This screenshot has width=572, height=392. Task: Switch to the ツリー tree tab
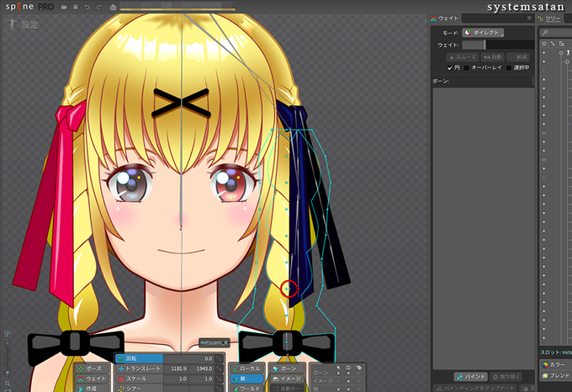click(550, 19)
